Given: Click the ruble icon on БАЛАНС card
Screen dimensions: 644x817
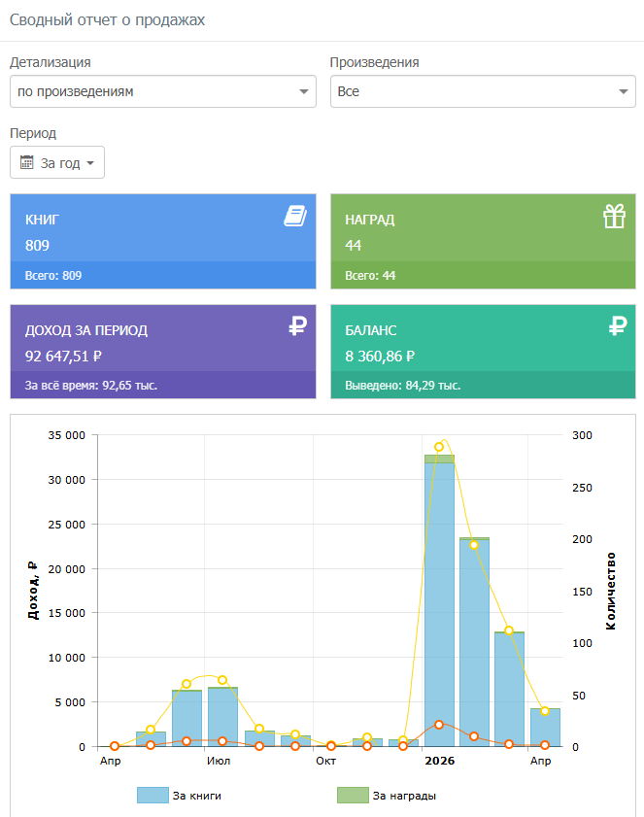Looking at the screenshot, I should coord(618,326).
